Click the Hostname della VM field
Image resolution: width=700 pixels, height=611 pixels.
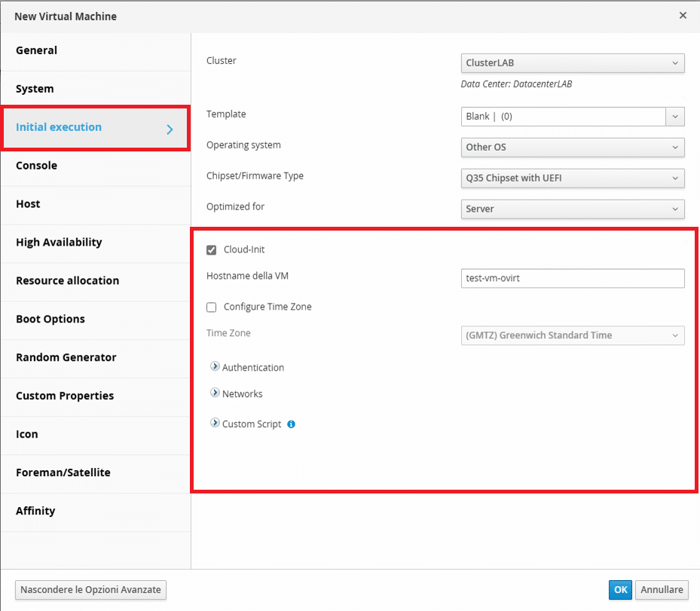(x=573, y=279)
